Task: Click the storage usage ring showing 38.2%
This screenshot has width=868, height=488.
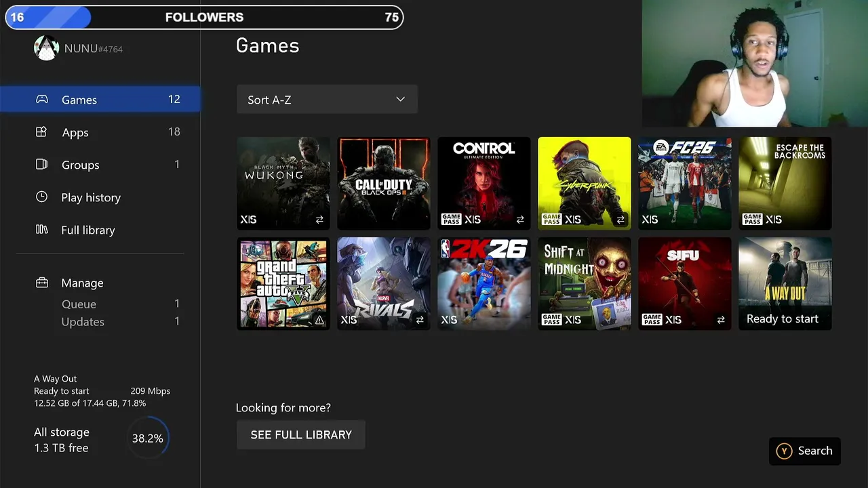Action: click(x=148, y=439)
